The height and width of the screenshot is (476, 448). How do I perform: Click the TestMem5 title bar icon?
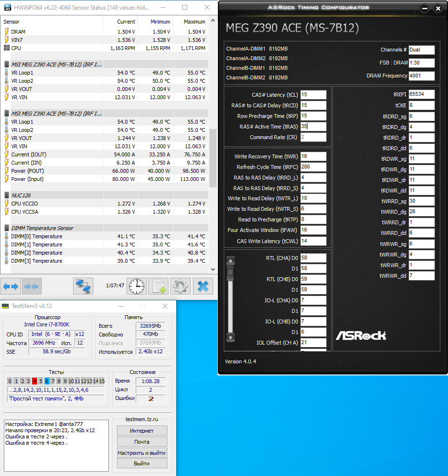coord(5,306)
